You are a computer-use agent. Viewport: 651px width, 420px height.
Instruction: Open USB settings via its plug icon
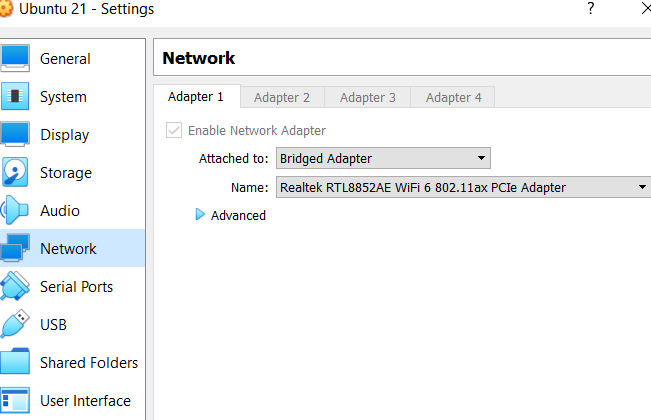coord(14,325)
